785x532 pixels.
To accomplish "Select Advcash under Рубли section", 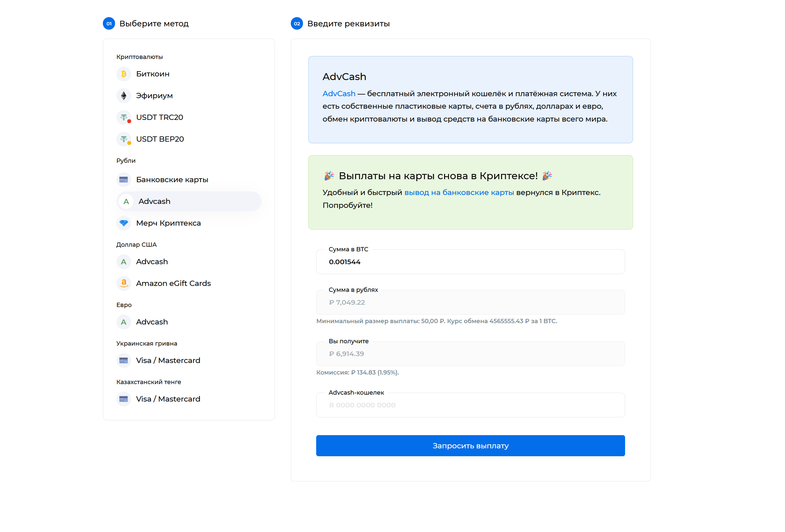I will pos(189,201).
